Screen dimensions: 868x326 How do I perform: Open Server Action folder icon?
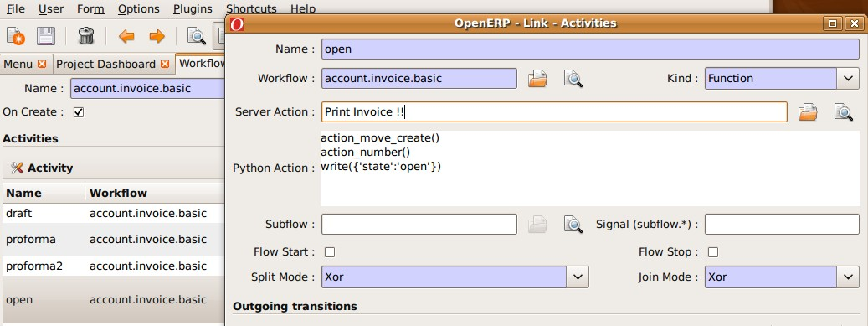(x=808, y=112)
